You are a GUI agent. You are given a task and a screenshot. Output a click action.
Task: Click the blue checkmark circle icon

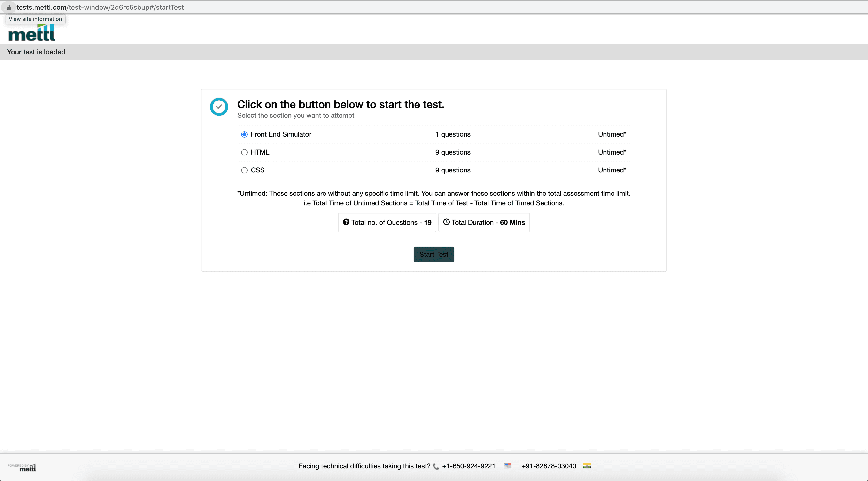pos(219,107)
